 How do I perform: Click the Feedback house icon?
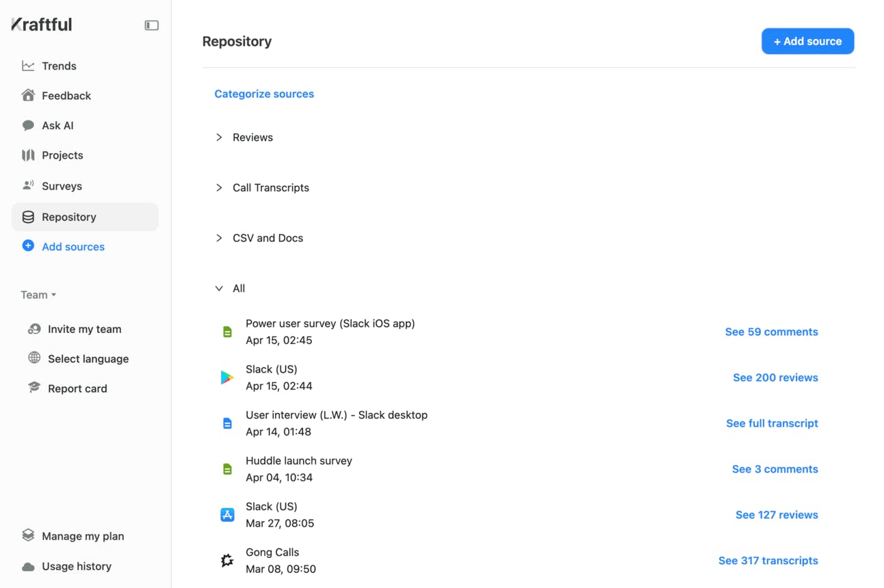click(x=28, y=95)
